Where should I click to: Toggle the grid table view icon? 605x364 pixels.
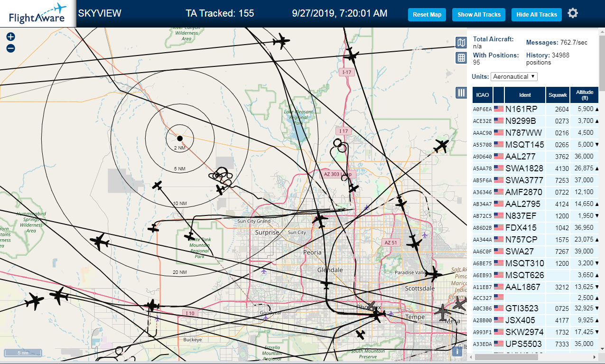click(x=461, y=58)
